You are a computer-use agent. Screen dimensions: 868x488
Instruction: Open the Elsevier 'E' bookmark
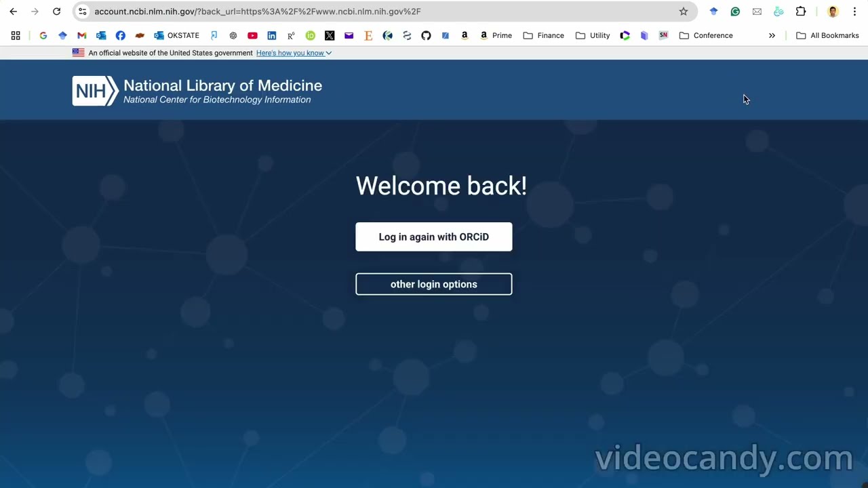(x=368, y=35)
